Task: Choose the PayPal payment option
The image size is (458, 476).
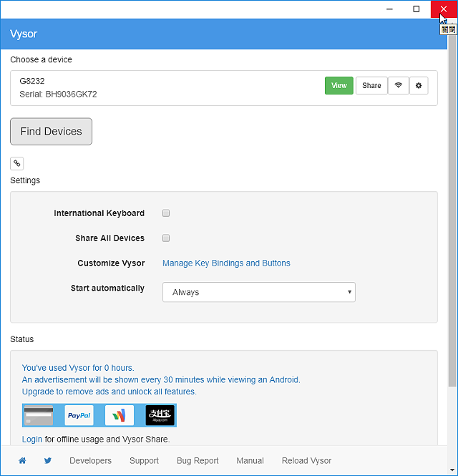Action: 79,415
